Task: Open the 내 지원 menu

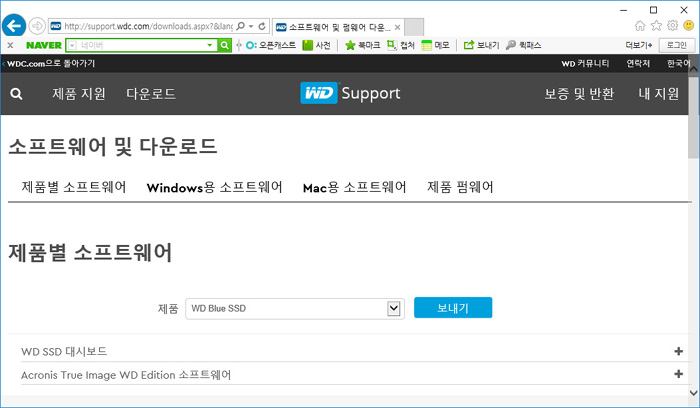Action: pos(658,94)
